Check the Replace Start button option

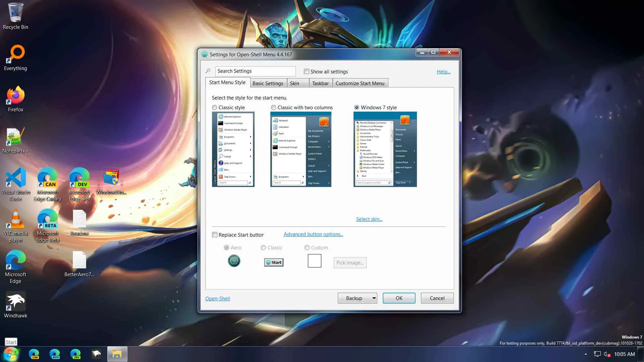[x=215, y=235]
